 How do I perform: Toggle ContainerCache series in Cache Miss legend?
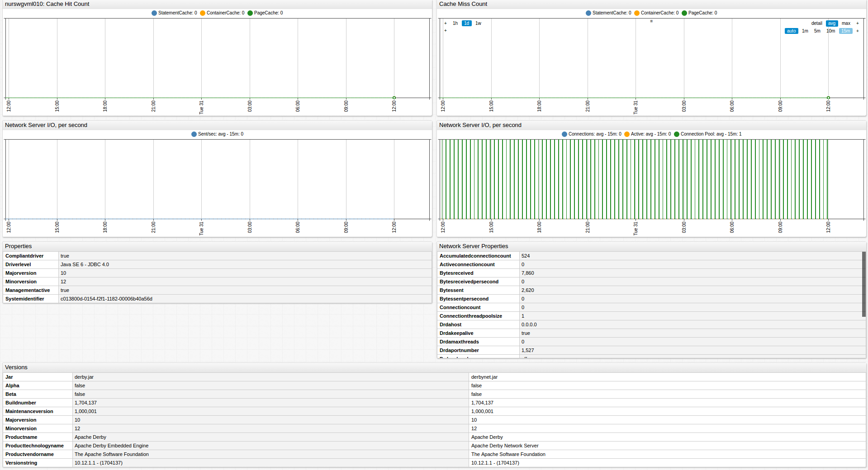click(656, 13)
